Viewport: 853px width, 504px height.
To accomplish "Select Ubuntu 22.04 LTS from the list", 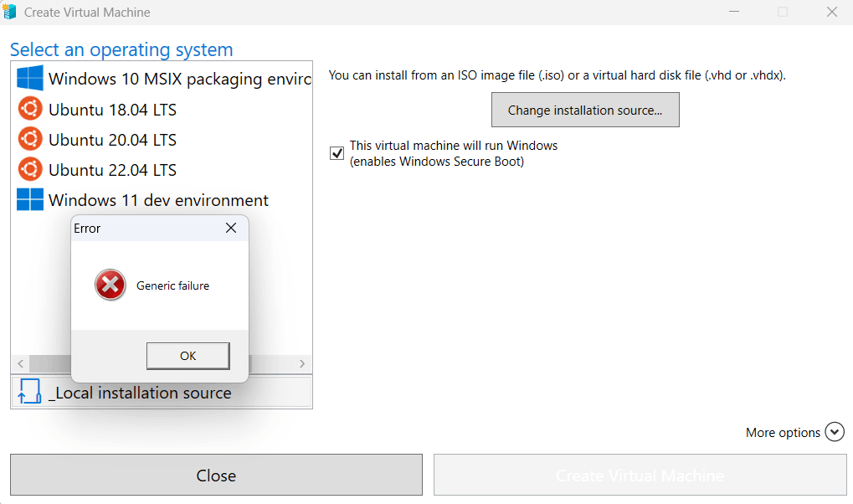I will [x=112, y=170].
